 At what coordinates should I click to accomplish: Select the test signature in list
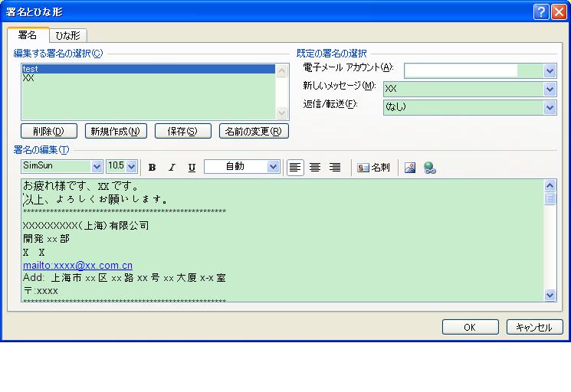(148, 69)
